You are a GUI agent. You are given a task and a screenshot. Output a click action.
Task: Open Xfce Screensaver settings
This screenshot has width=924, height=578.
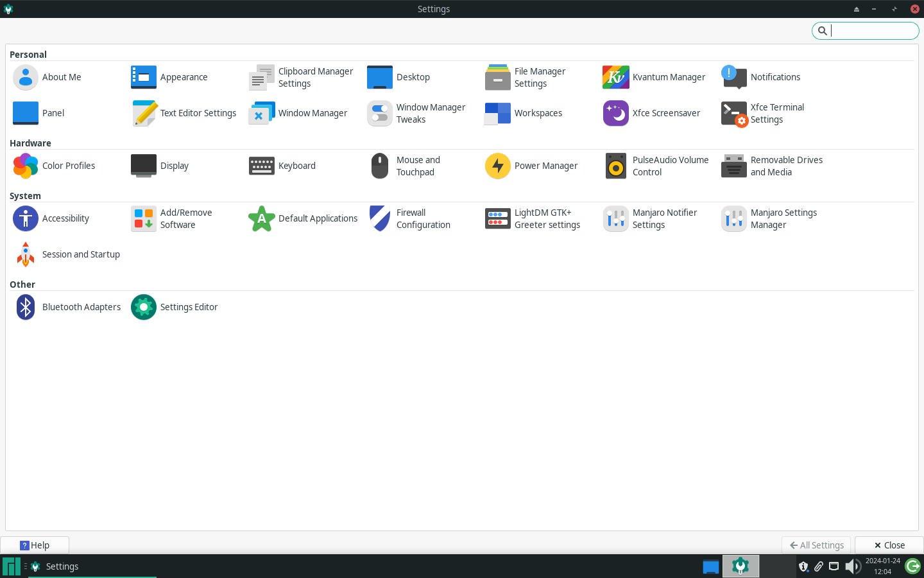[x=666, y=113]
